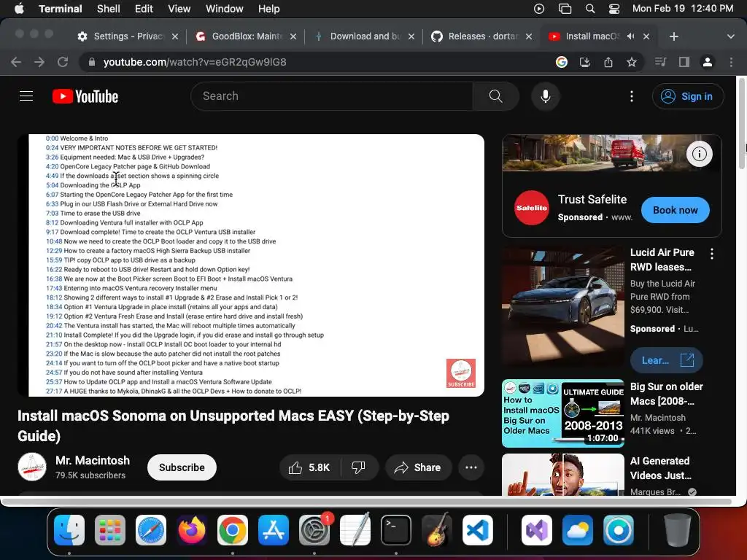Click Learn more on Lucid ad
Viewport: 747px width, 560px height.
666,360
